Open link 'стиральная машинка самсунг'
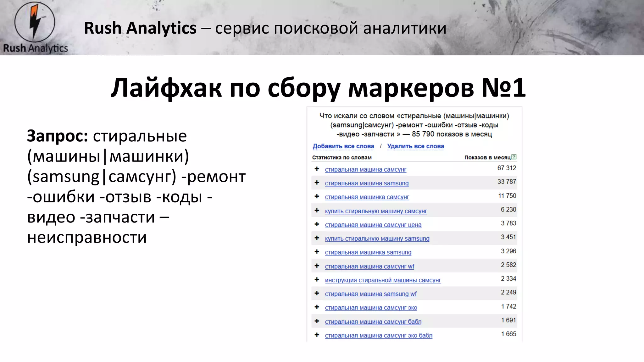 367,197
